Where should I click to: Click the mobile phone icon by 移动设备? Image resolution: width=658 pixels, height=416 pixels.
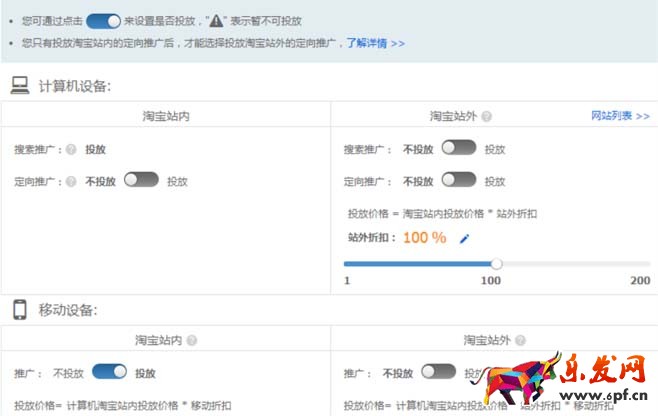19,309
